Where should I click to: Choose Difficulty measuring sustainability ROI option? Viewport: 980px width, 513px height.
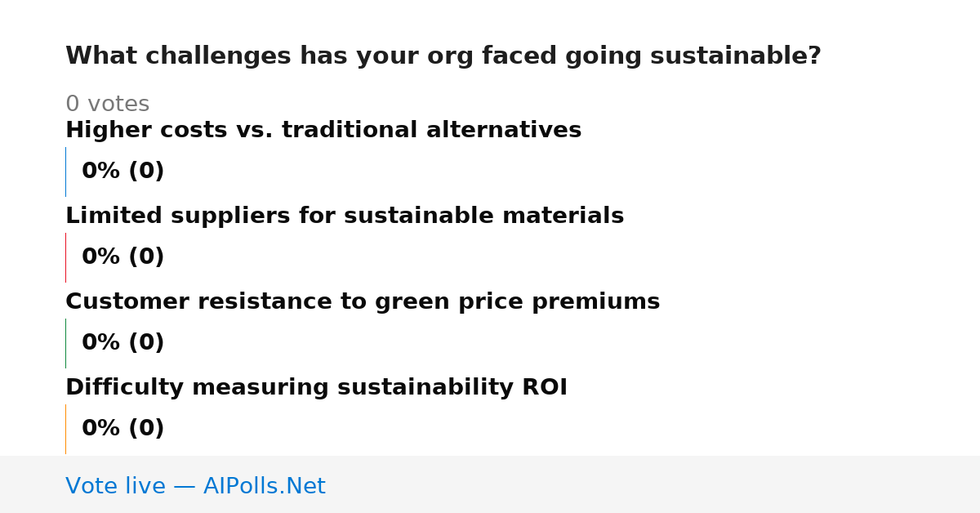[x=316, y=387]
